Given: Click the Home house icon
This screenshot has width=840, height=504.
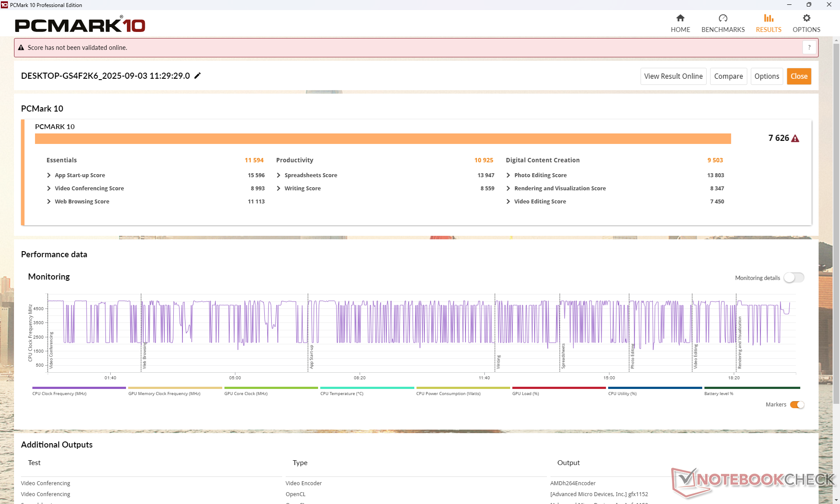Looking at the screenshot, I should click(x=680, y=18).
